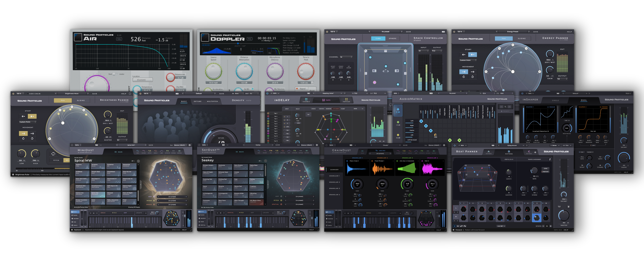The image size is (644, 261).
Task: Disable Granular 4 power in GrainDust
Action: pyautogui.click(x=422, y=161)
